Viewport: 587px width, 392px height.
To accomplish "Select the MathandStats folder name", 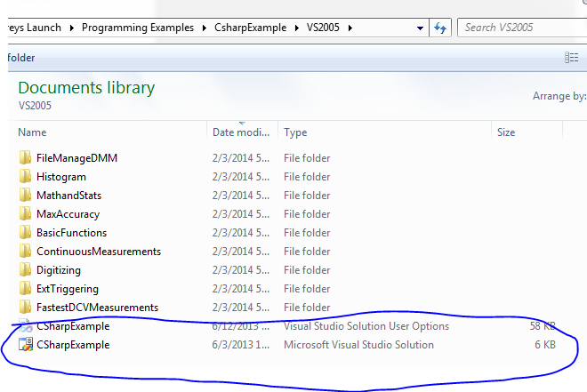I will pos(68,196).
